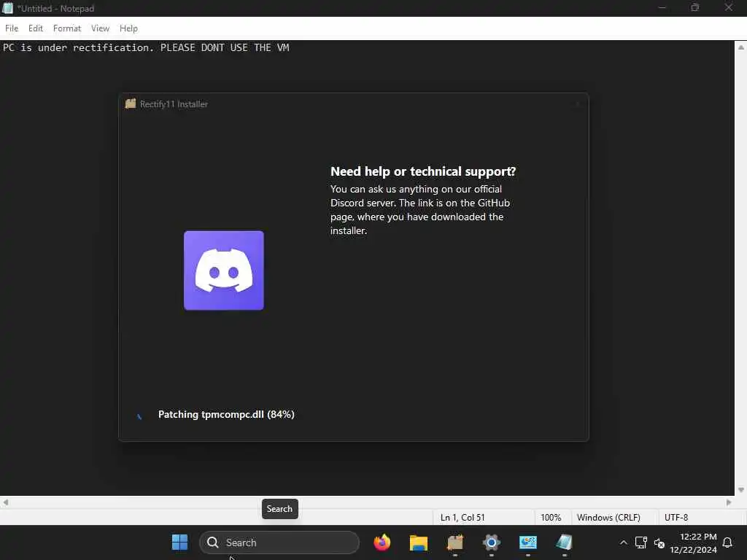Click the taskbar Search box
The image size is (747, 560).
point(279,542)
